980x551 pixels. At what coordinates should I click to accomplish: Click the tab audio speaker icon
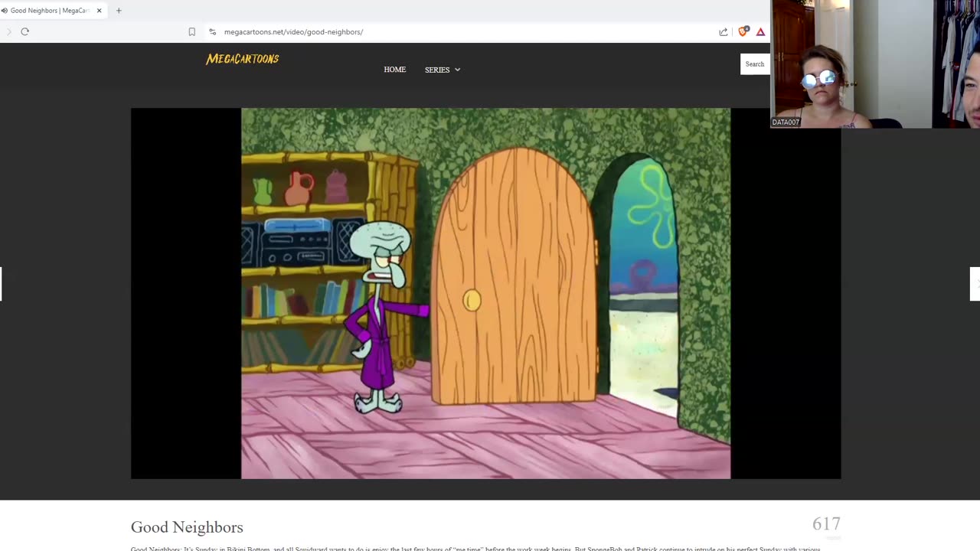point(5,11)
